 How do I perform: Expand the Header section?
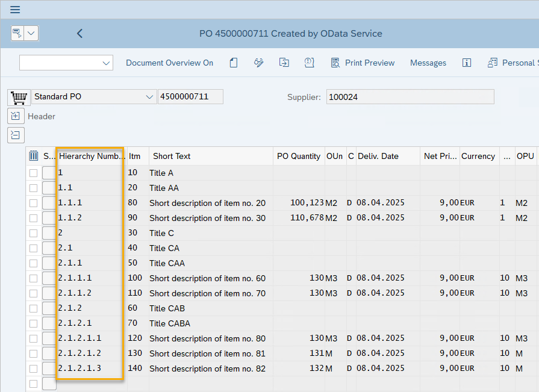[x=16, y=116]
